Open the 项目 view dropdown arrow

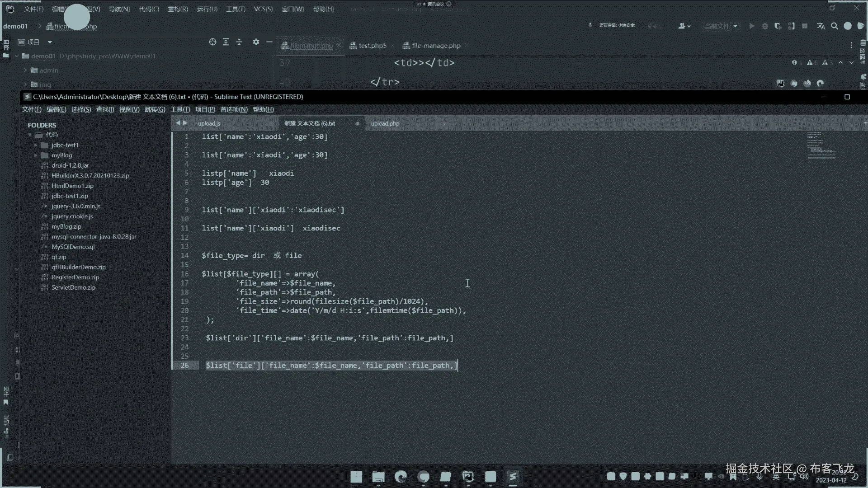50,42
